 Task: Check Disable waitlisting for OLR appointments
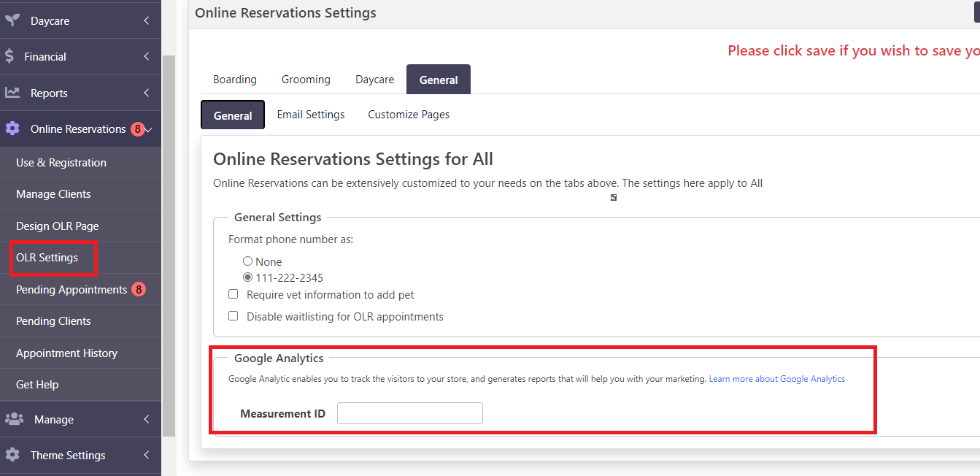(x=234, y=316)
